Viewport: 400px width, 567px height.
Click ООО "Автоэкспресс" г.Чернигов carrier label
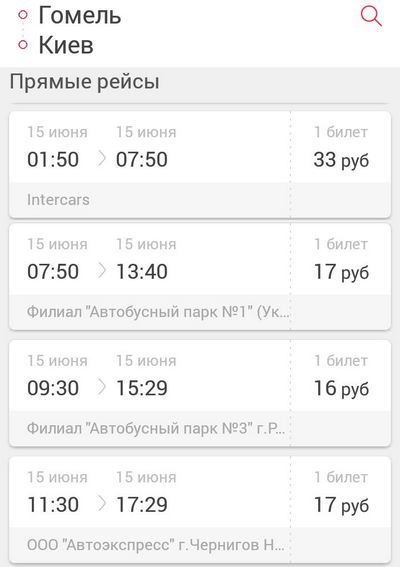click(156, 545)
